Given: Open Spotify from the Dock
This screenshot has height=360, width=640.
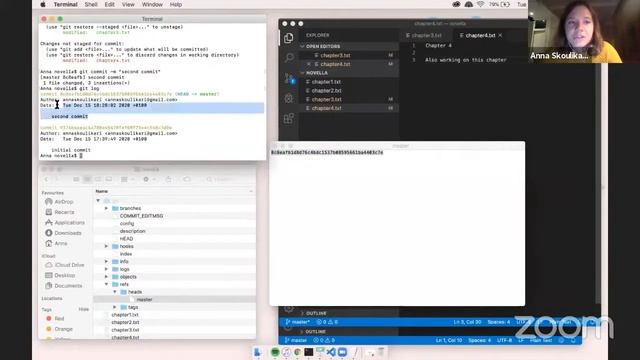Looking at the screenshot, I should 275,352.
